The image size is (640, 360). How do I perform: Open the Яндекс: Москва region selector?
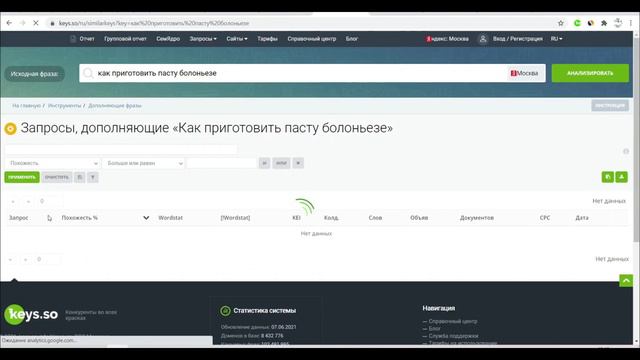[x=447, y=39]
